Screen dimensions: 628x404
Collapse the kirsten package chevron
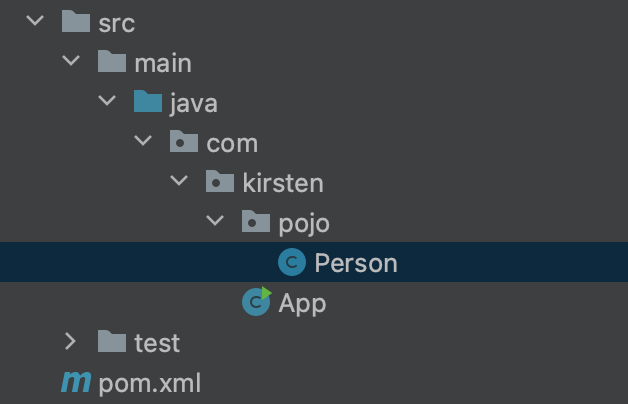click(x=179, y=180)
